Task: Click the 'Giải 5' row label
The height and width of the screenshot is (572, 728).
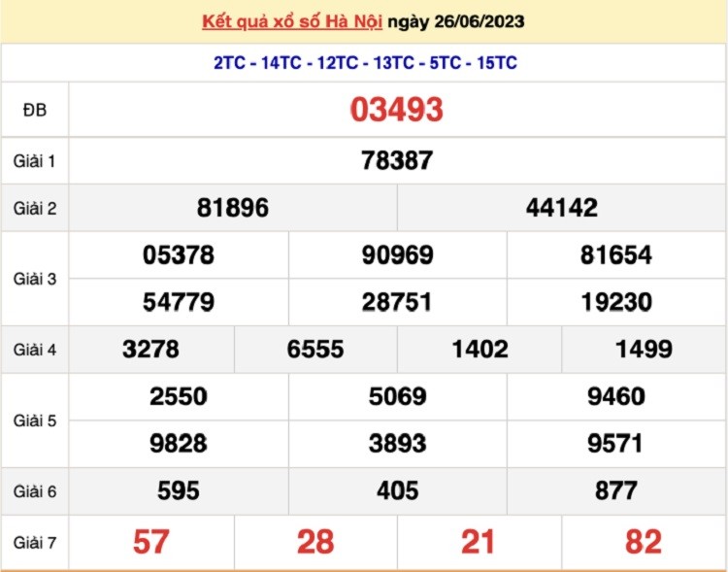Action: point(35,421)
